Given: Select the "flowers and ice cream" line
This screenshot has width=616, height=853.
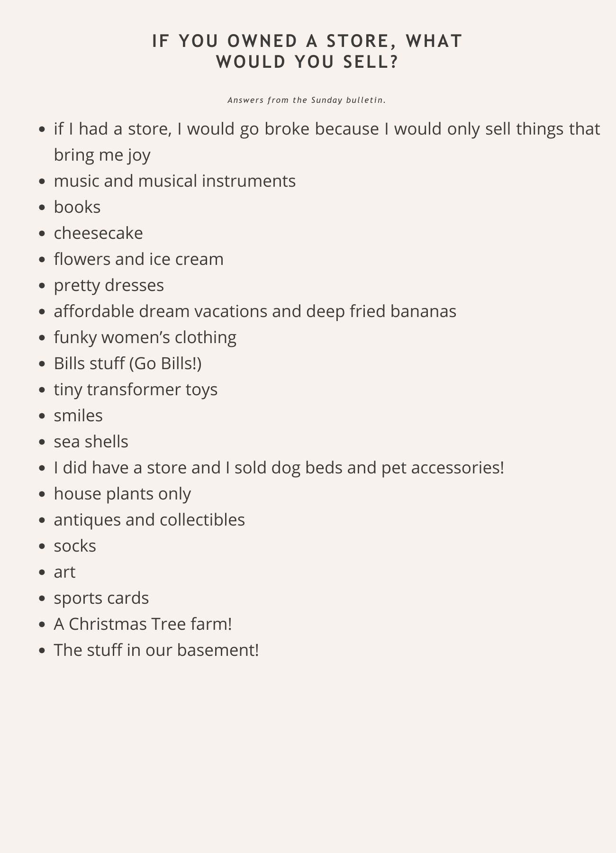Looking at the screenshot, I should [138, 259].
